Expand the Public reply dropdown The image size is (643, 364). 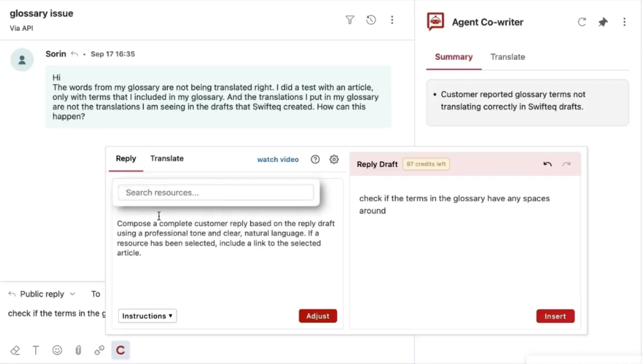click(x=42, y=294)
